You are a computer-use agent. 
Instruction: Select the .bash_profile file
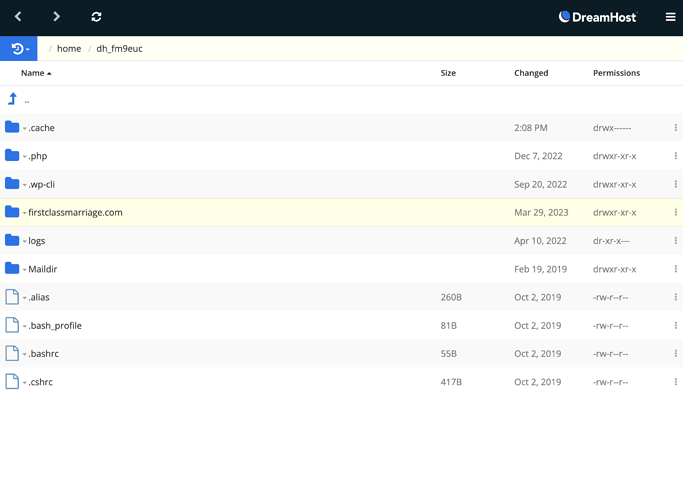[55, 326]
